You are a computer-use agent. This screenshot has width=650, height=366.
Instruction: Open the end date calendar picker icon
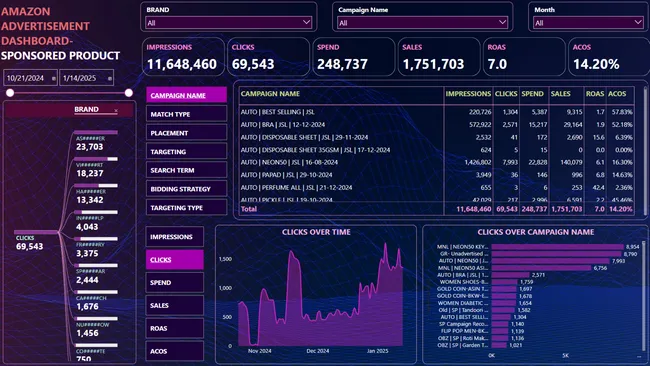pos(110,78)
